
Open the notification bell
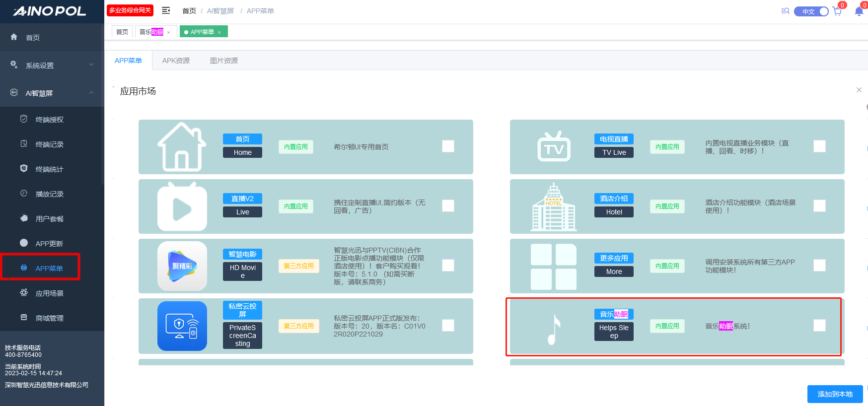[x=859, y=11]
